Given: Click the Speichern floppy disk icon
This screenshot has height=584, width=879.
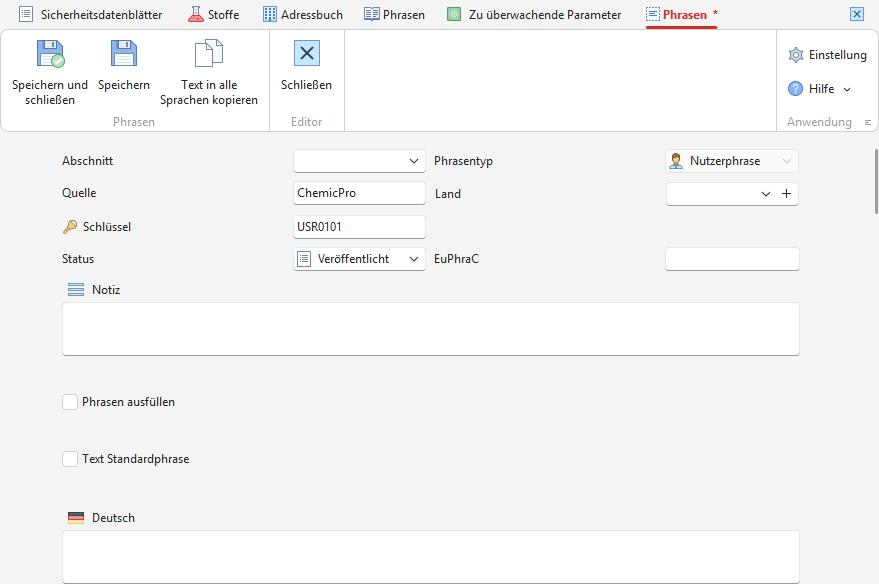Looking at the screenshot, I should [124, 54].
